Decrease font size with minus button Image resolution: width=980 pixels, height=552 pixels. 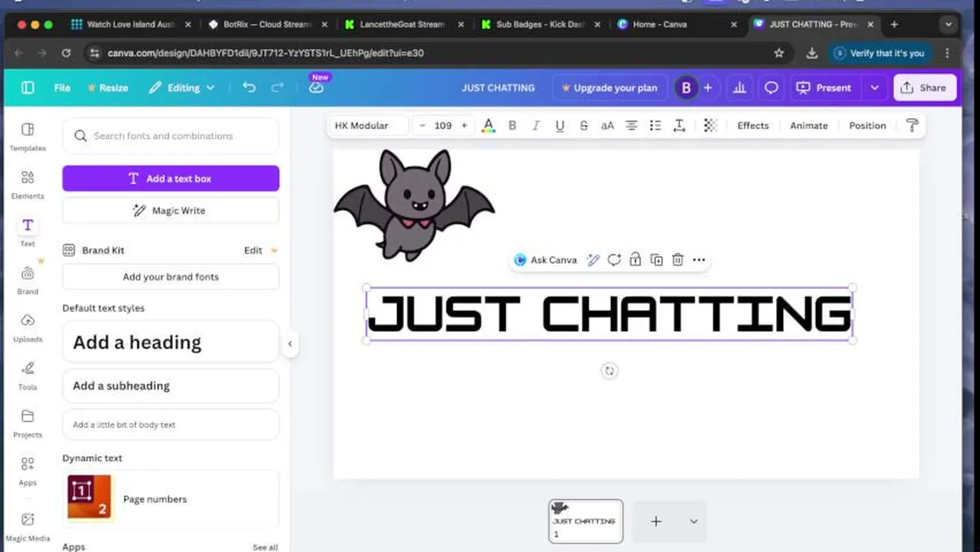tap(422, 126)
